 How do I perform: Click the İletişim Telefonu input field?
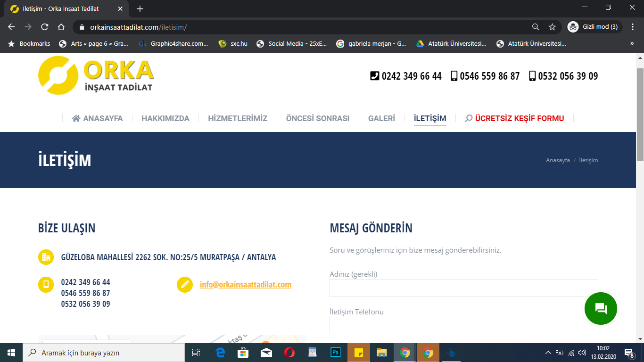click(463, 325)
